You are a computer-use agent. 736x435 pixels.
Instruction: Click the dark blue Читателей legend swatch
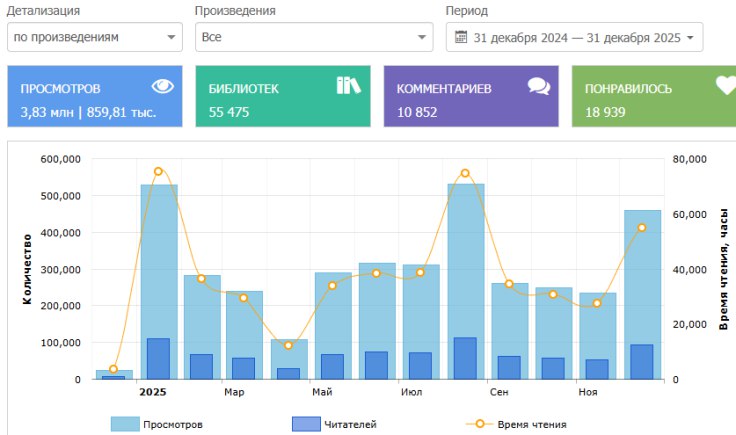click(305, 425)
